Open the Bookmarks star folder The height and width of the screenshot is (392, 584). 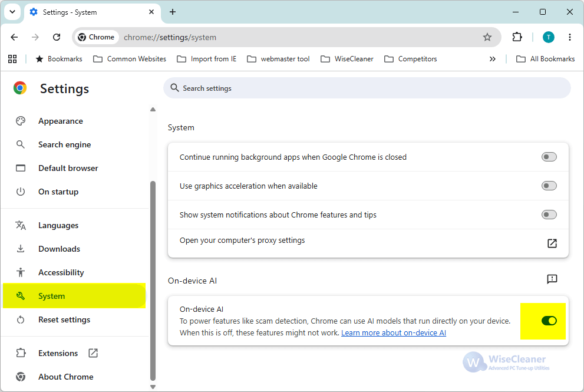click(59, 59)
